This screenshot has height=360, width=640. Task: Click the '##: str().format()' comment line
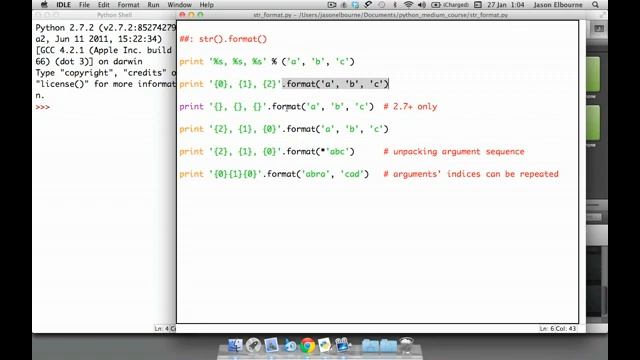[x=223, y=39]
